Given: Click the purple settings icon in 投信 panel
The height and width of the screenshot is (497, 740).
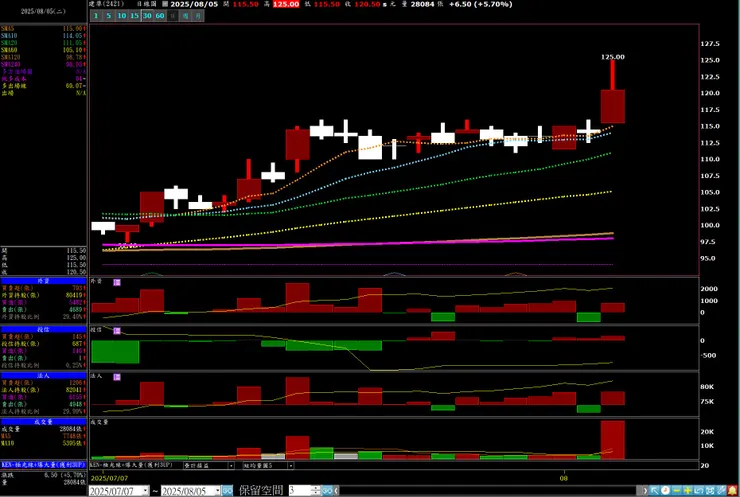Looking at the screenshot, I should tap(117, 331).
